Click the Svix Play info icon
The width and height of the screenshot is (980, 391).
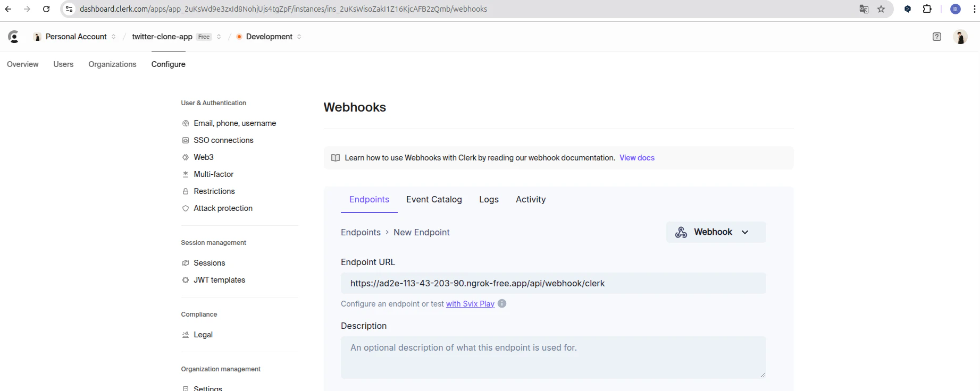pos(502,304)
